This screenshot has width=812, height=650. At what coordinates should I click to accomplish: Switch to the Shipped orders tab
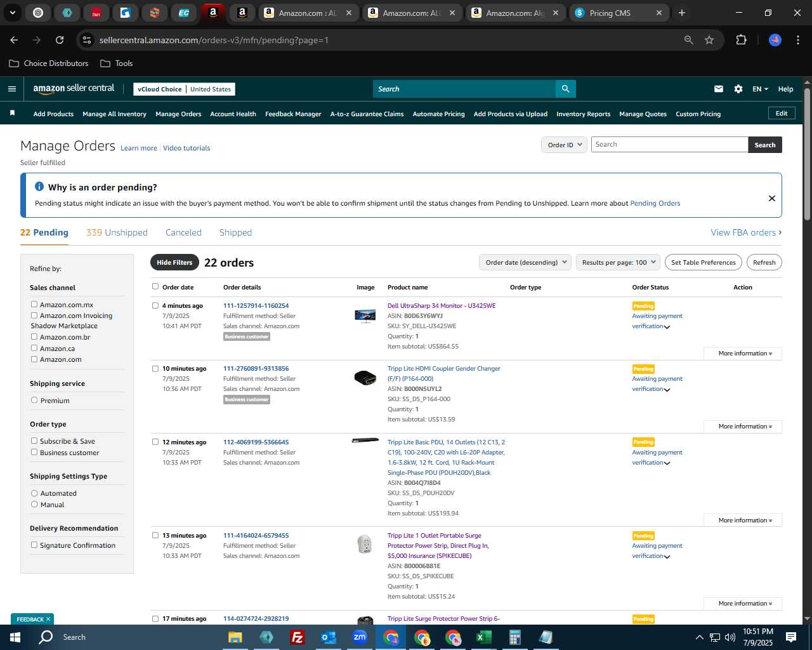click(x=235, y=232)
